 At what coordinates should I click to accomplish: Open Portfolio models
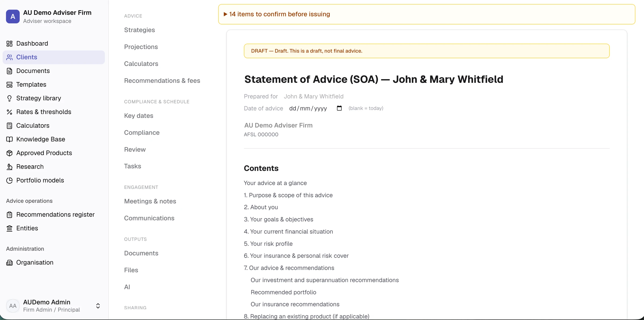pos(54,180)
